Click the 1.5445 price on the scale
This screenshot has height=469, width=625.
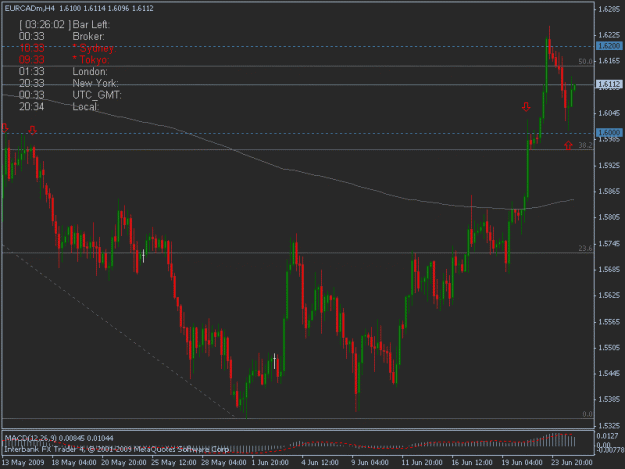[609, 374]
